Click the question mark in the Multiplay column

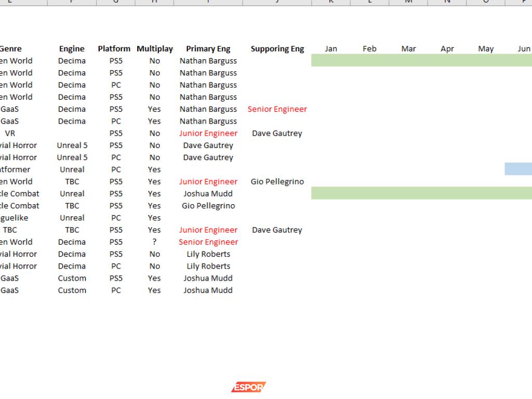pyautogui.click(x=154, y=242)
